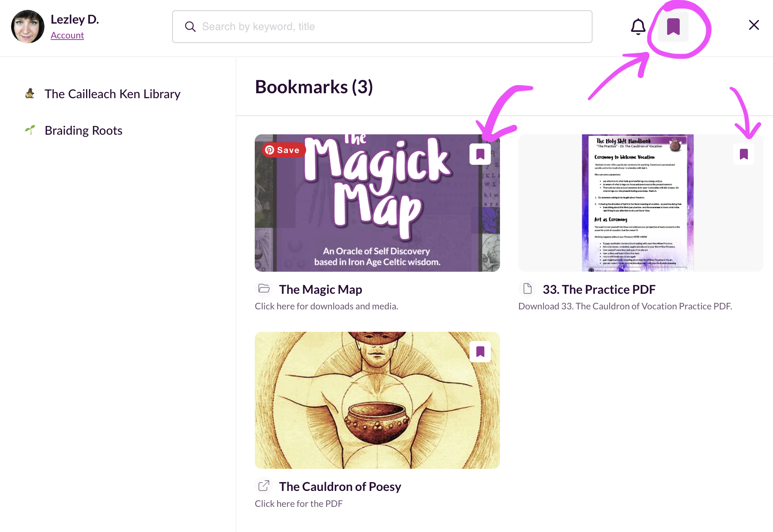Click the Bookmarks (3) heading

tap(314, 87)
